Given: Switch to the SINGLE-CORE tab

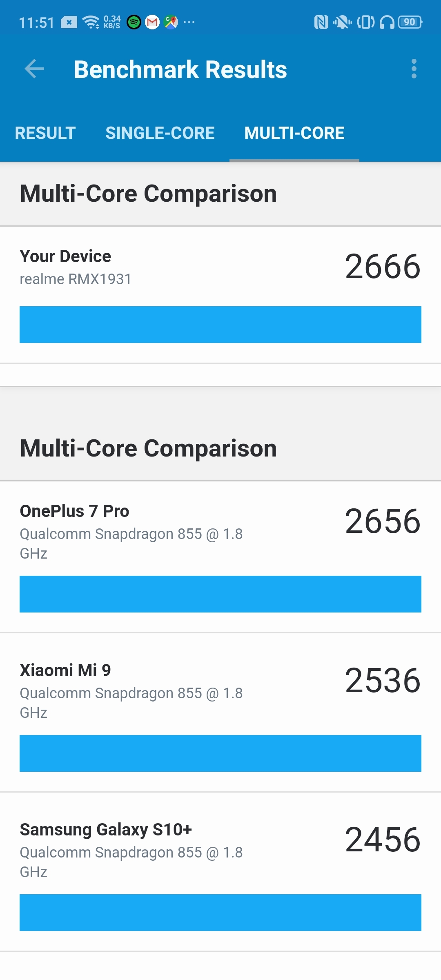Looking at the screenshot, I should click(x=160, y=133).
